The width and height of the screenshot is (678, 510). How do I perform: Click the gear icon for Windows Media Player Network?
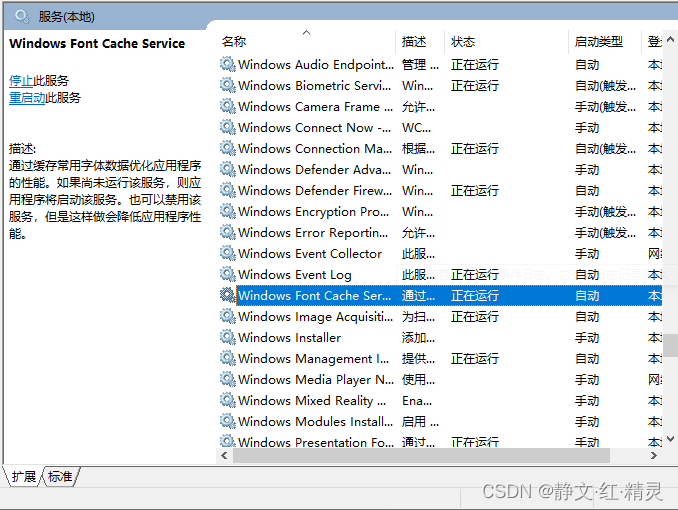pyautogui.click(x=227, y=379)
